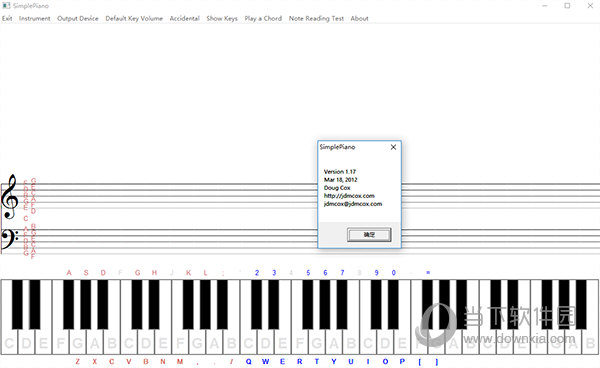The image size is (600, 368).
Task: Play the white piano key above the V label
Action: tap(129, 342)
